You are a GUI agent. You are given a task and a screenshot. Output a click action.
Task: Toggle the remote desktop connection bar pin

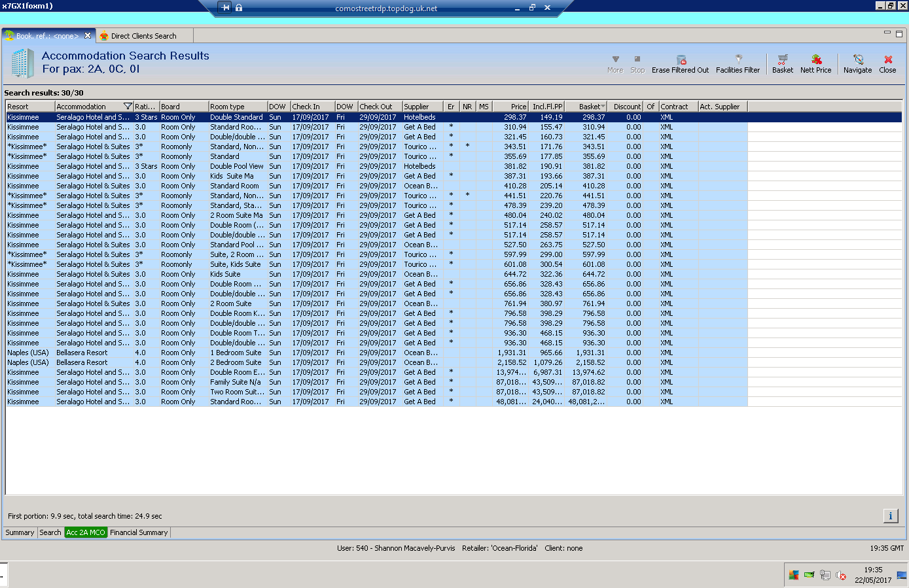click(x=225, y=8)
